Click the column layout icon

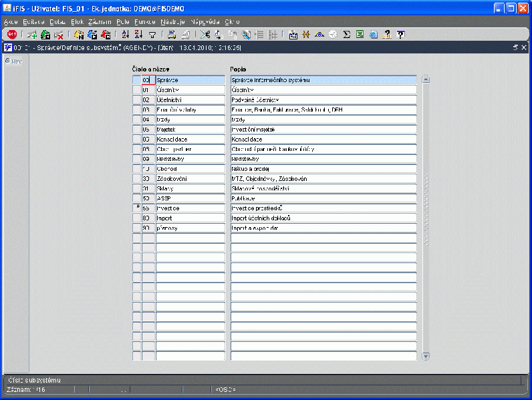click(273, 34)
